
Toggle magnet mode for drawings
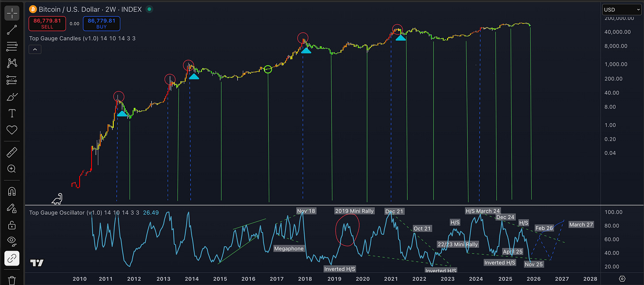(x=12, y=191)
